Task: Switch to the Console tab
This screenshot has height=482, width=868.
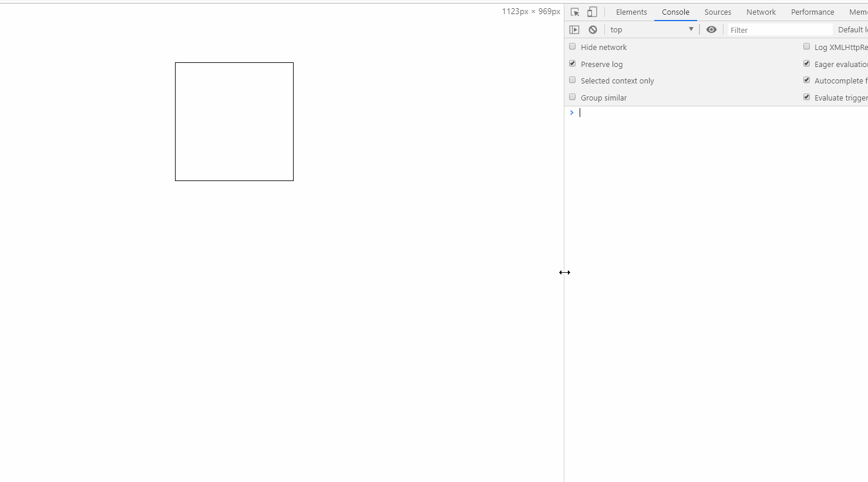Action: click(x=675, y=12)
